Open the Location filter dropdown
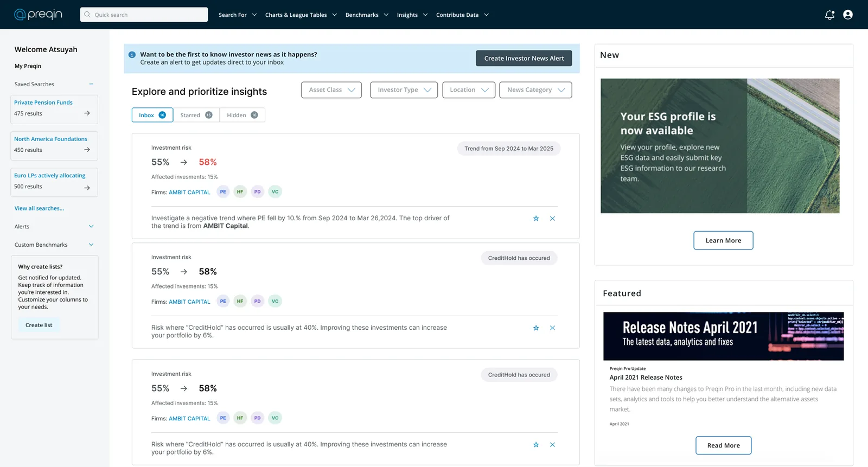 469,90
